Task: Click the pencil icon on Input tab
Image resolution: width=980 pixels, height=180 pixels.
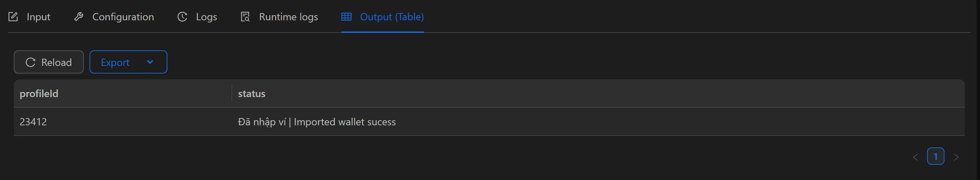Action: [x=13, y=17]
